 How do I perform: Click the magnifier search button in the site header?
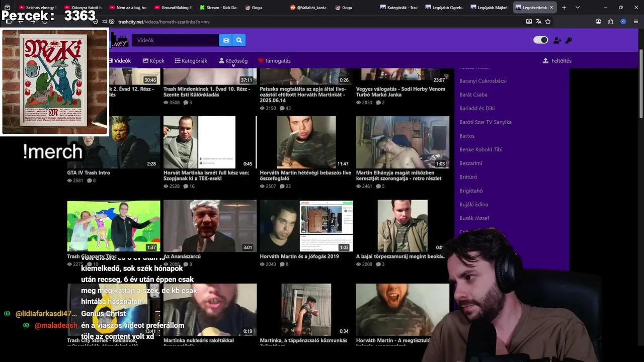point(239,40)
